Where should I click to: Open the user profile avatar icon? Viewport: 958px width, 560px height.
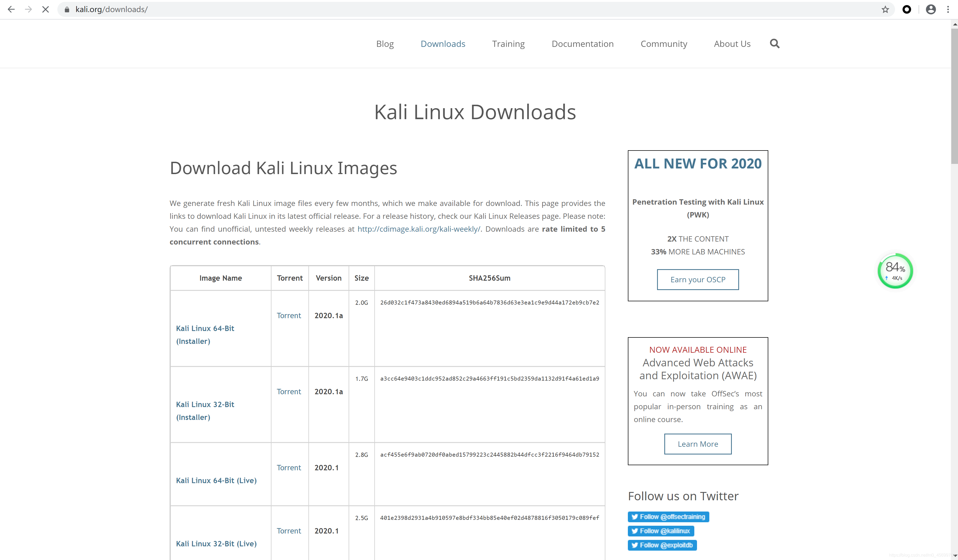click(930, 9)
